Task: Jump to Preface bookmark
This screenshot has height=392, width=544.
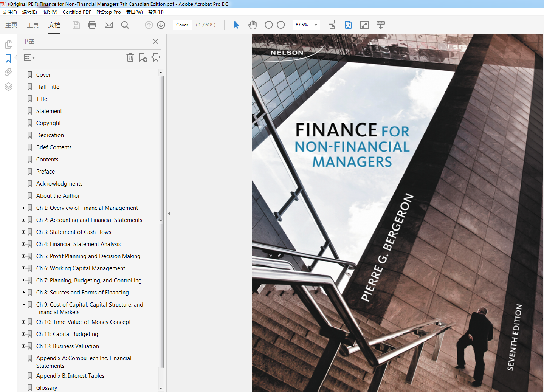Action: tap(45, 172)
